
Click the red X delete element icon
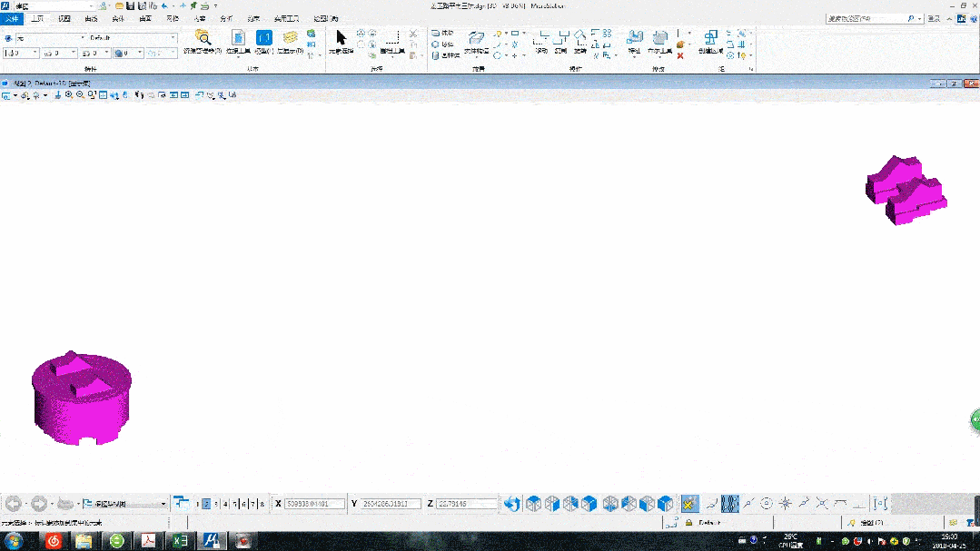[680, 55]
